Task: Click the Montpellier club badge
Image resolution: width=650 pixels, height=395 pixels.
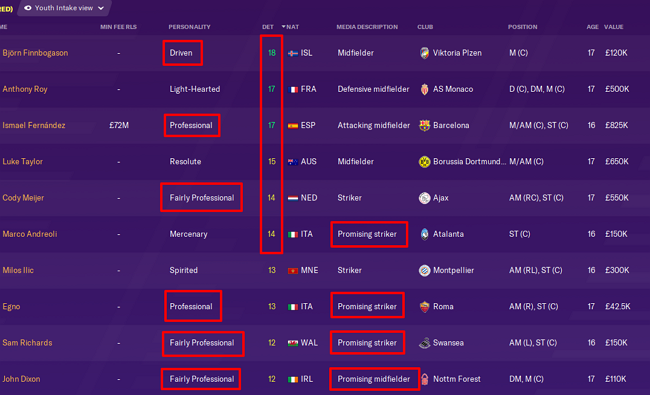Action: (x=424, y=270)
